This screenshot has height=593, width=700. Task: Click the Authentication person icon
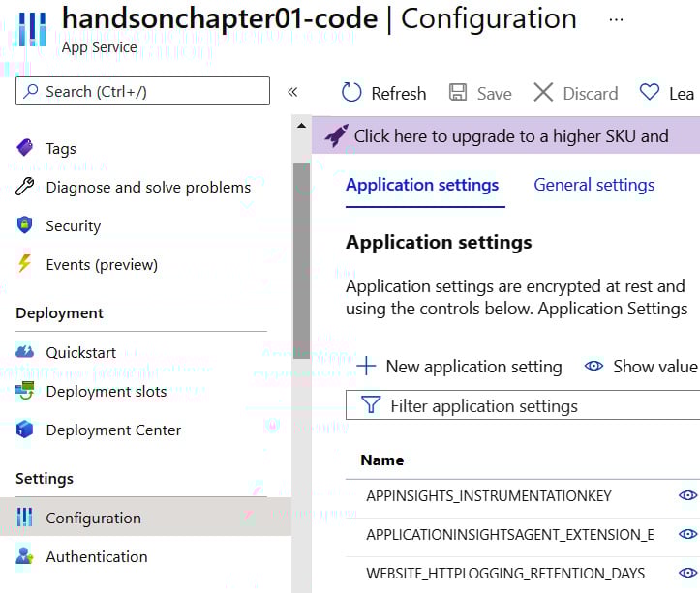[24, 556]
